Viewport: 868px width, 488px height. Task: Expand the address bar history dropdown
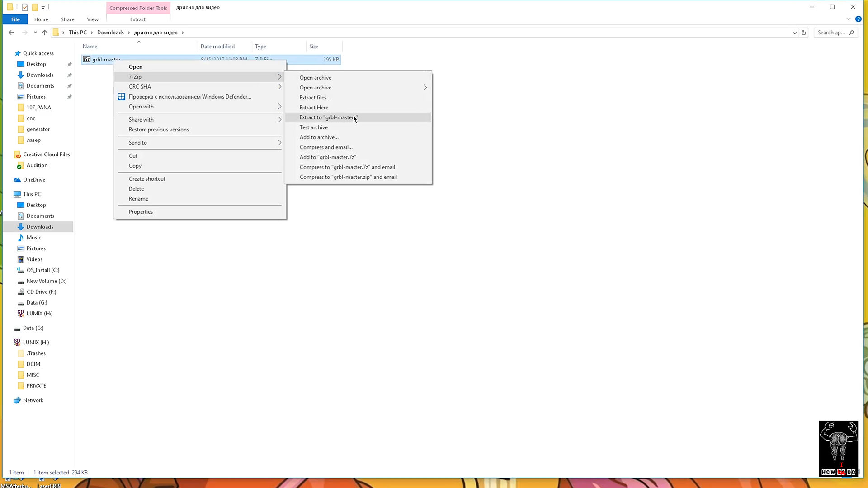[x=794, y=33]
